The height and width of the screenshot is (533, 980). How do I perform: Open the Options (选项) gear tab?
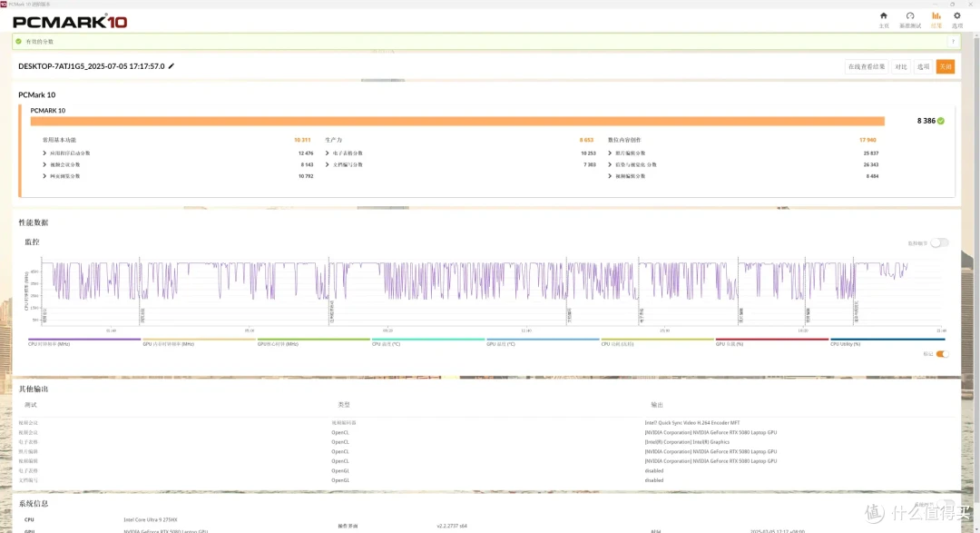[x=957, y=19]
